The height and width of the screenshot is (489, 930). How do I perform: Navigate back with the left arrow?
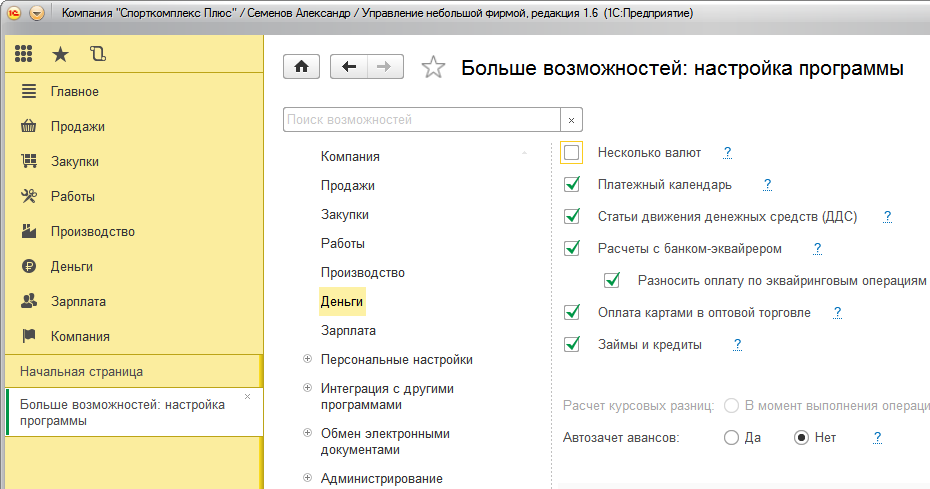[x=348, y=67]
